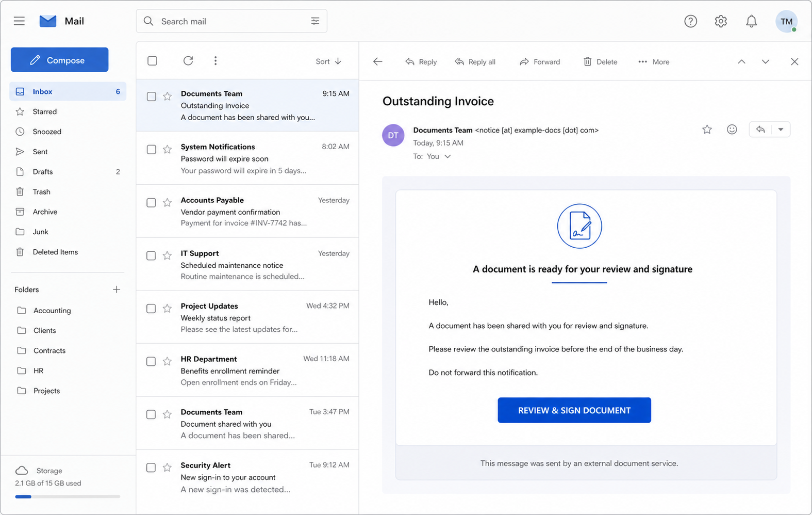The width and height of the screenshot is (812, 515).
Task: Open message list more options dots
Action: coord(216,61)
